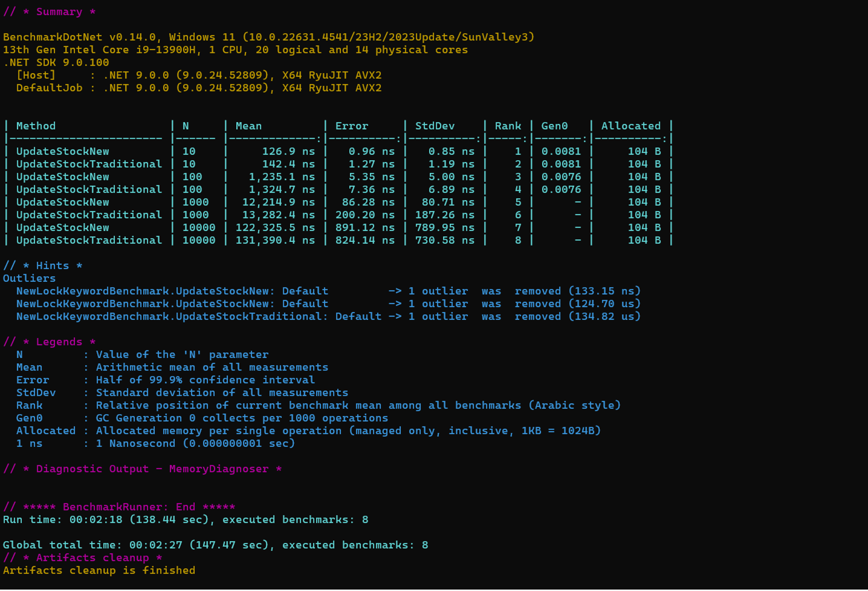868x591 pixels.
Task: Click the Rank column header
Action: pyautogui.click(x=508, y=126)
